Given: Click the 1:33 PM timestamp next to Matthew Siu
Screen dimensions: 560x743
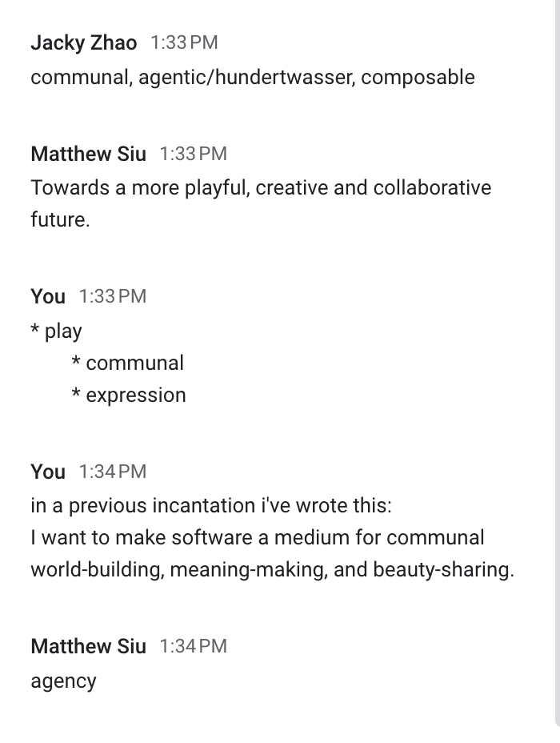Looking at the screenshot, I should [193, 153].
